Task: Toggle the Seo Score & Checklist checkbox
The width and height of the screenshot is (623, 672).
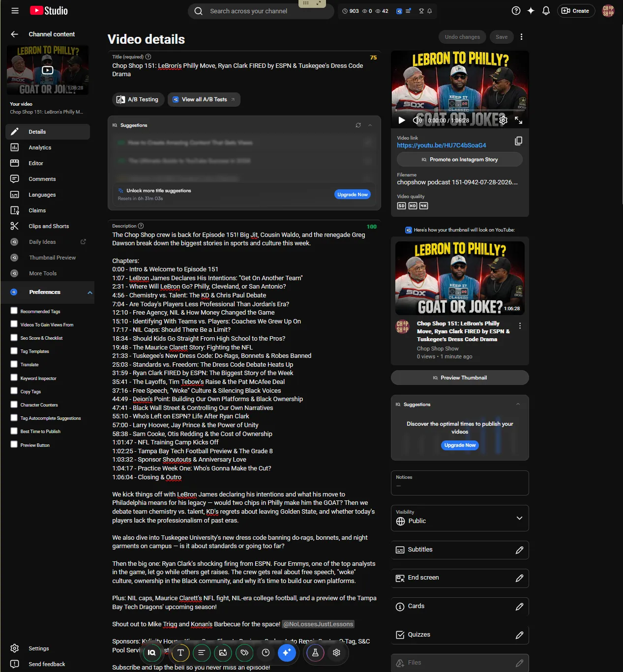Action: pyautogui.click(x=14, y=337)
